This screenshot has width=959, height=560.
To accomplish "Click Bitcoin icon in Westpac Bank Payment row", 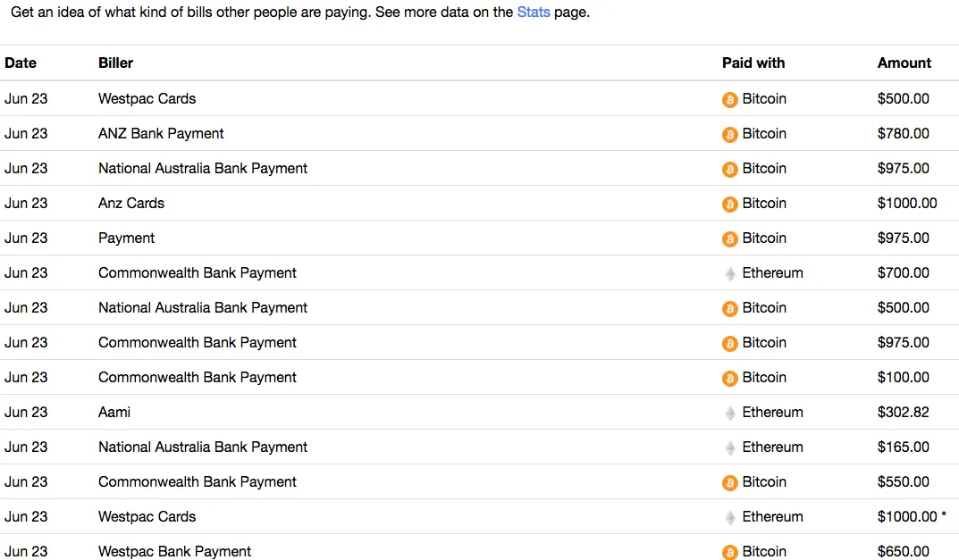I will pos(729,552).
